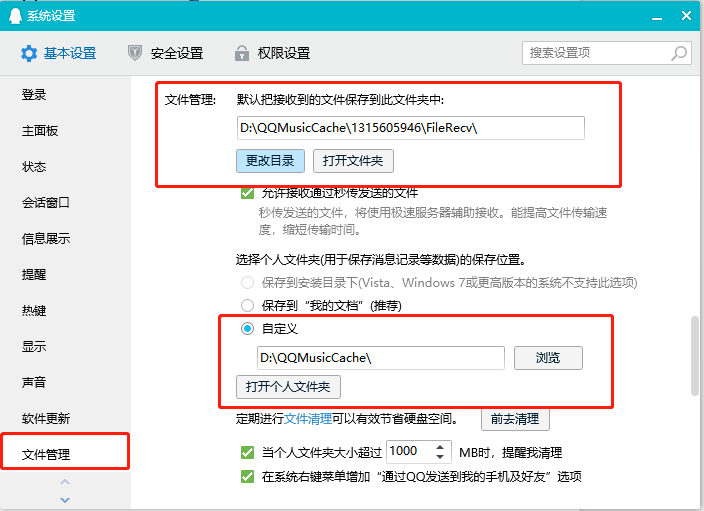Open 声音 in the sidebar
Screen dimensions: 704x511
(34, 382)
